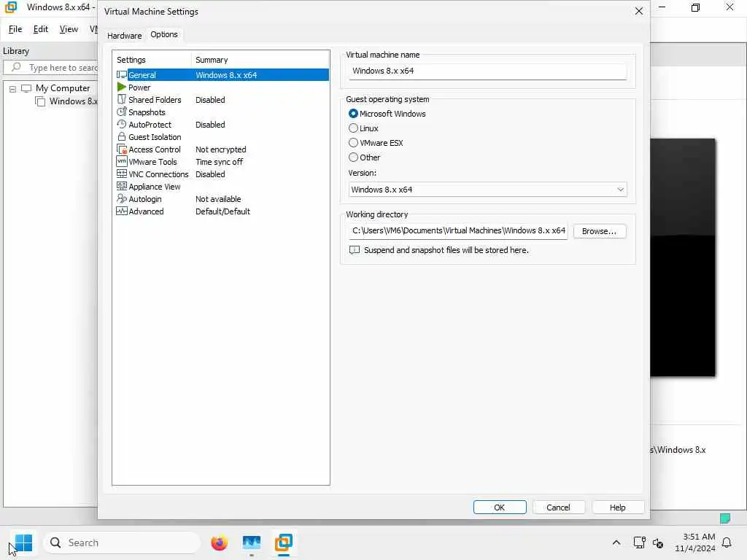Click VMware Workstation title bar logo
Screen dimensions: 747x560
tap(10, 7)
